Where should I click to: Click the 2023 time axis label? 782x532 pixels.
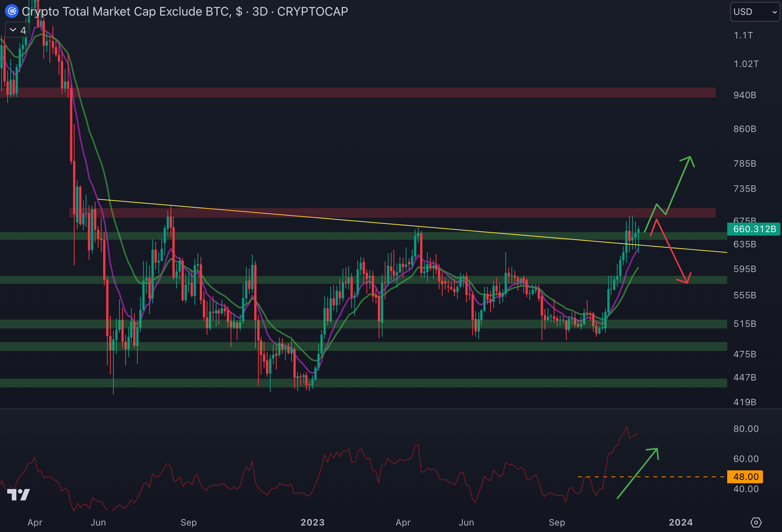pyautogui.click(x=312, y=522)
